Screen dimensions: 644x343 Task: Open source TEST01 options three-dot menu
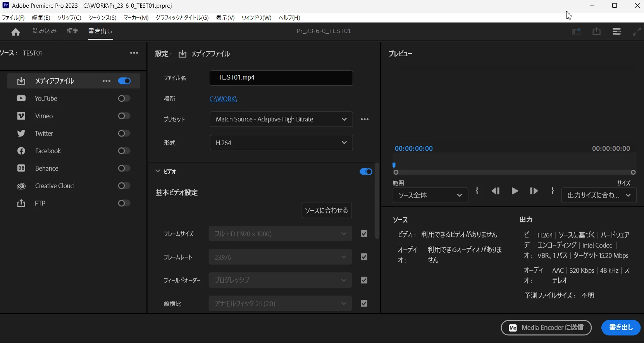(134, 53)
